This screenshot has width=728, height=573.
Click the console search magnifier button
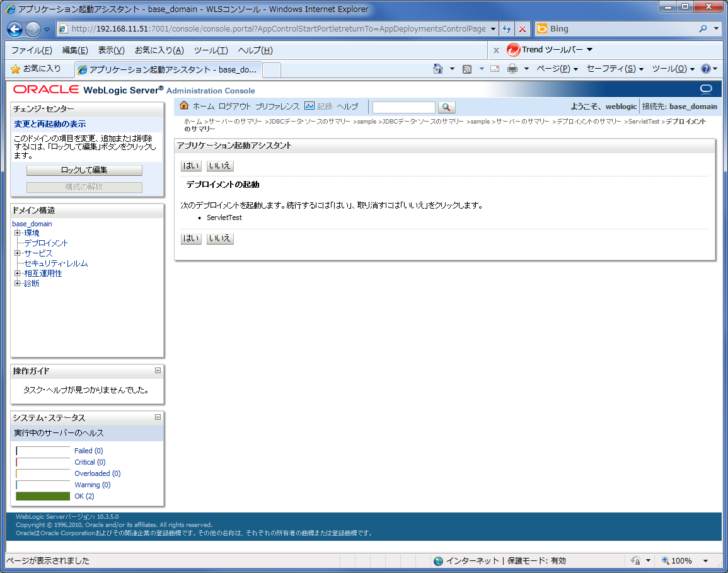pos(446,107)
